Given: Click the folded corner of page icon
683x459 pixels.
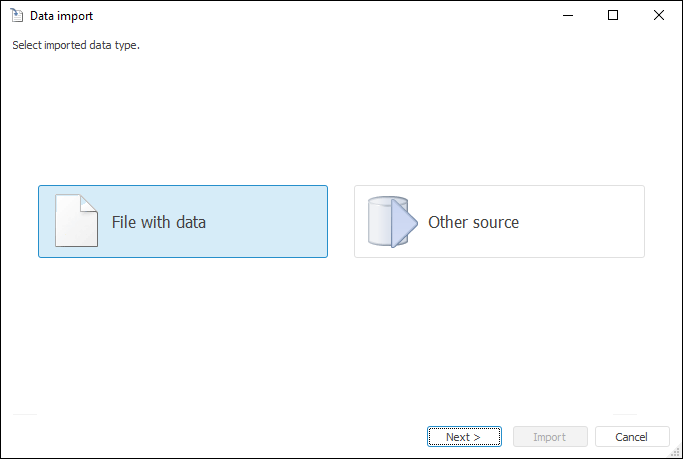Looking at the screenshot, I should [90, 202].
